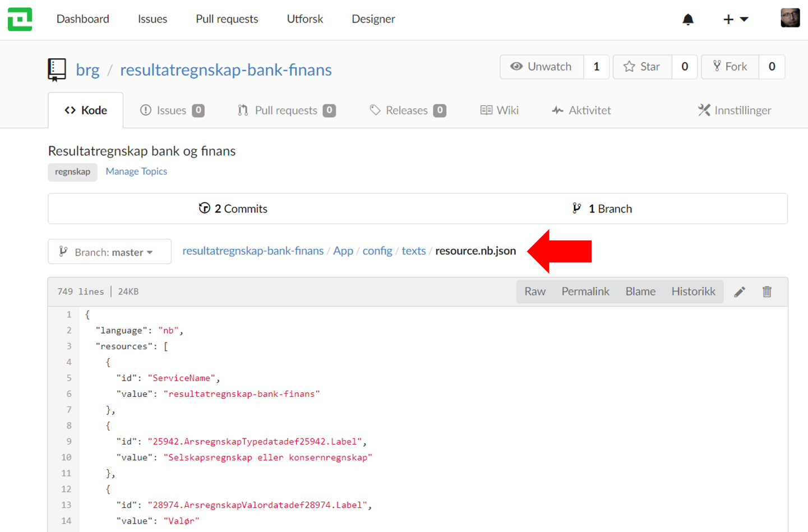
Task: Switch to the Issues repository tab
Action: [172, 110]
